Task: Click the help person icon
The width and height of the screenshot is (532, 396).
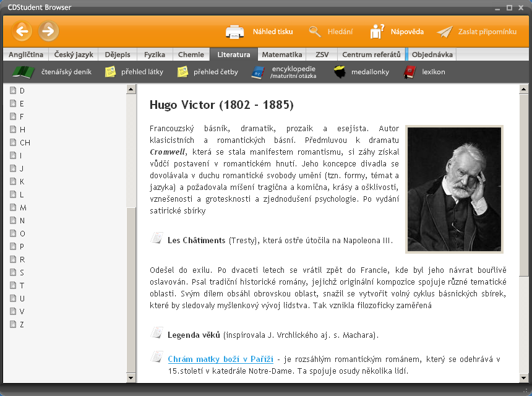Action: [377, 32]
